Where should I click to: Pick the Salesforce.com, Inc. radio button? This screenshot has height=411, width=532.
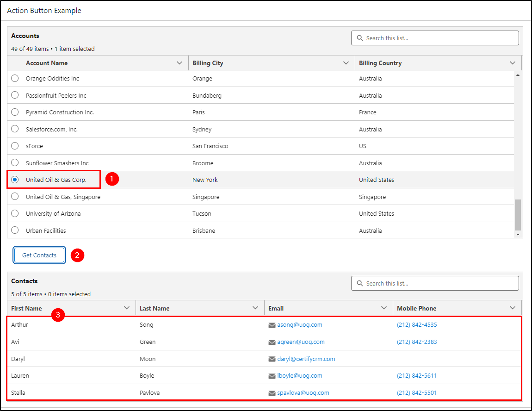15,129
